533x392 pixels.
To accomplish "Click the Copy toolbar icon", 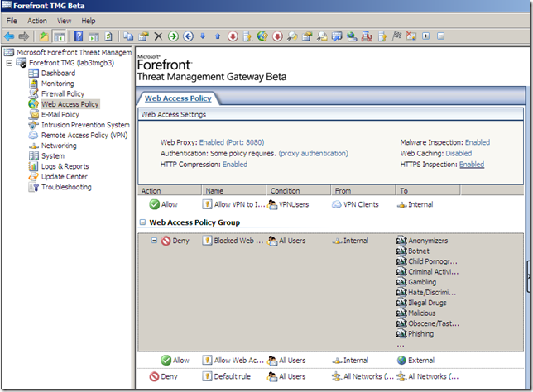I will click(128, 36).
